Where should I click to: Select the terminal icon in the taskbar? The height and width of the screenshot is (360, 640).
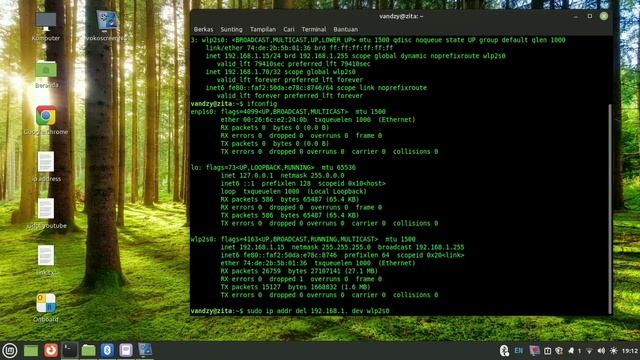69,350
